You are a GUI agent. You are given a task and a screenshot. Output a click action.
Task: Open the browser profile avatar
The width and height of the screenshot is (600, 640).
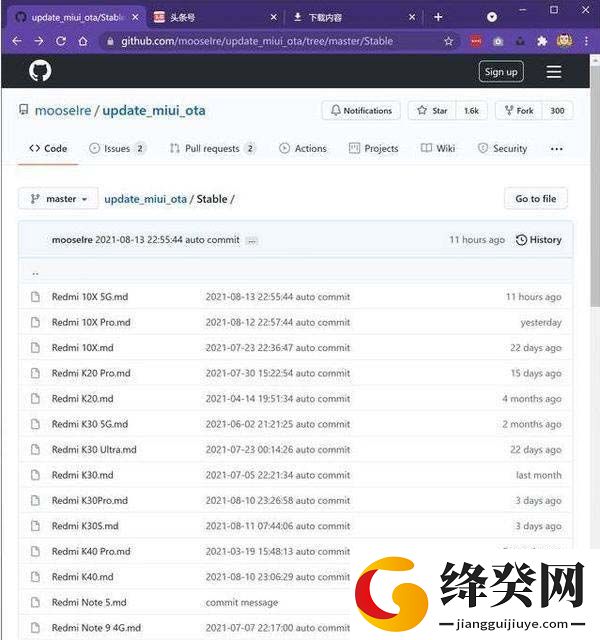(x=564, y=41)
